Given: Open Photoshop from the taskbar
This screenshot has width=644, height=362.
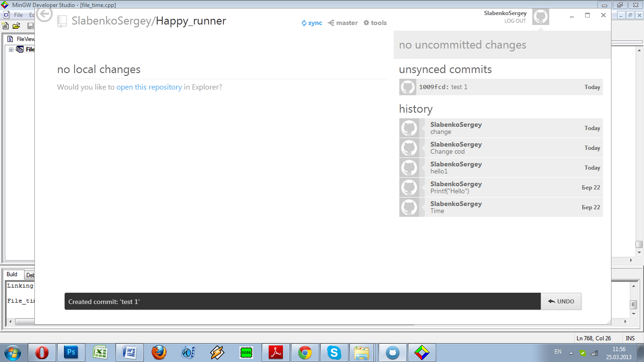Looking at the screenshot, I should [x=71, y=353].
